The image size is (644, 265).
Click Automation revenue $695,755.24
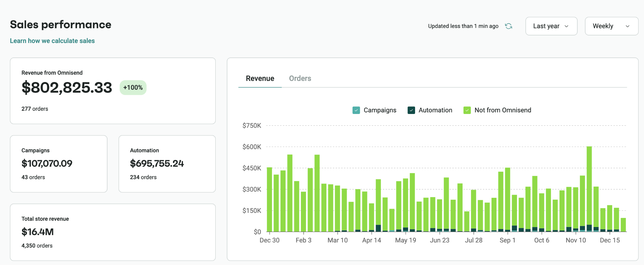pyautogui.click(x=157, y=164)
